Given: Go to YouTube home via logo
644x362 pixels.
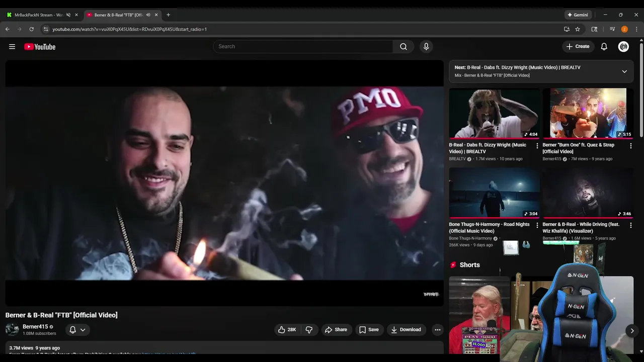Looking at the screenshot, I should [40, 47].
